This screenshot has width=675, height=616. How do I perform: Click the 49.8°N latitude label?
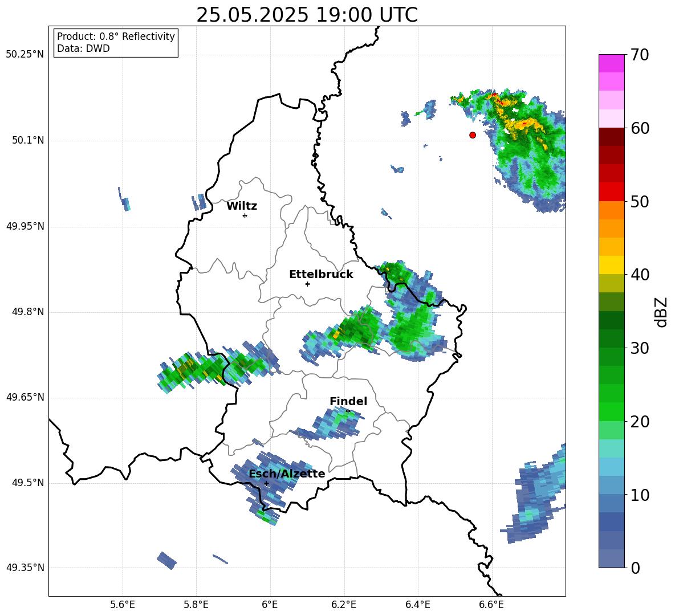(28, 312)
